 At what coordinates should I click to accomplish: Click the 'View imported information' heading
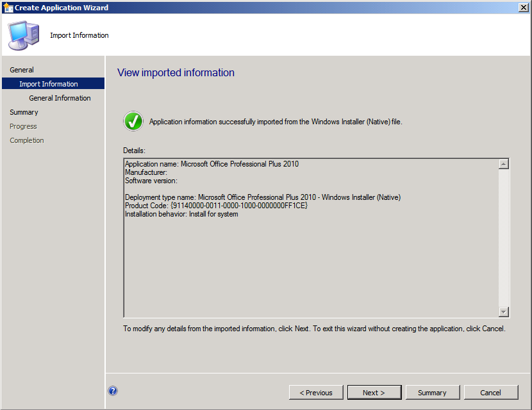click(x=176, y=72)
